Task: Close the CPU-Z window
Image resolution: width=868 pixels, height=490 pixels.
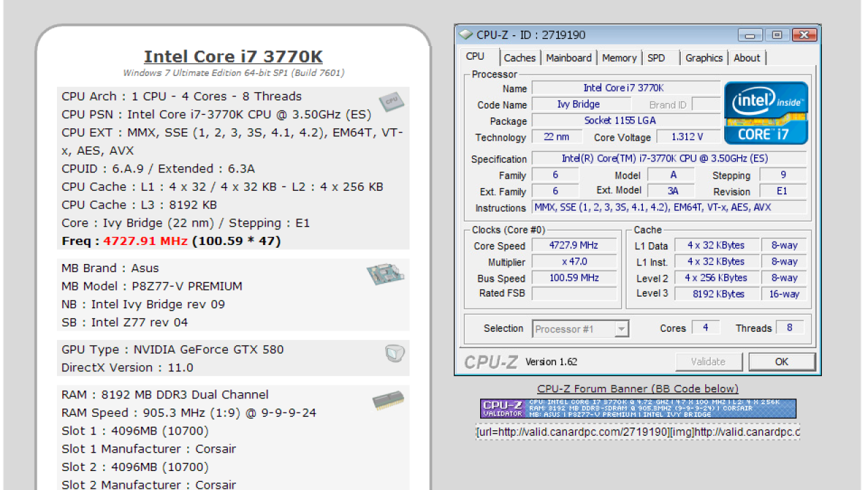Action: click(x=804, y=35)
